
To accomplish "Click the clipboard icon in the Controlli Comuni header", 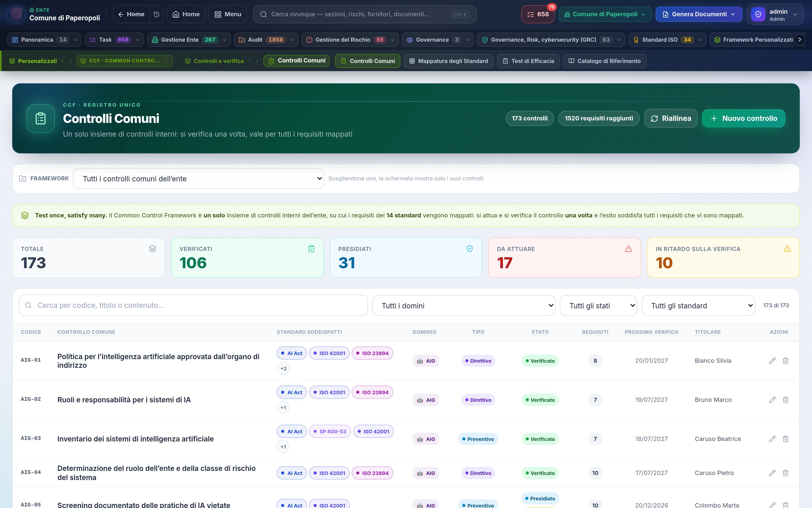I will 41,118.
